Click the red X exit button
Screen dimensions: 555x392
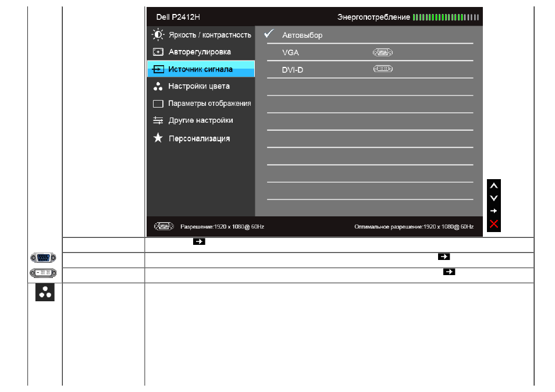pos(494,223)
